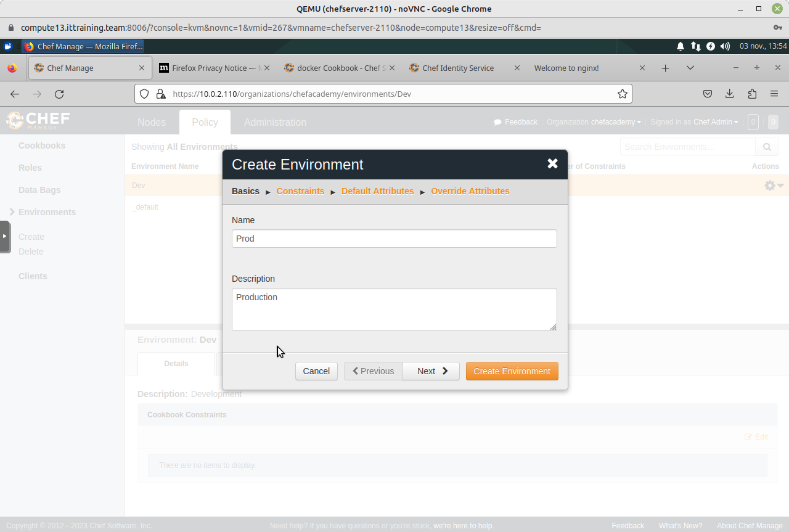The image size is (789, 532).
Task: Click the Firefox View icon
Action: [x=12, y=68]
